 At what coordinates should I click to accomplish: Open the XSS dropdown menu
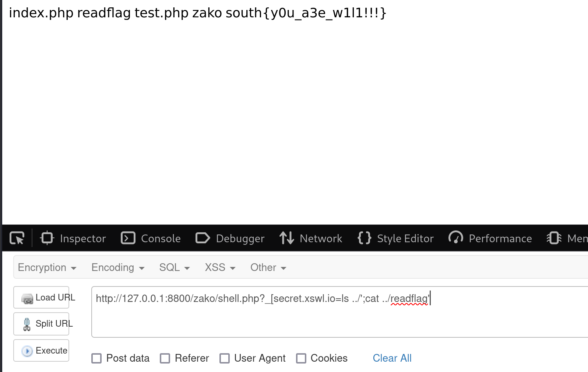[x=220, y=267]
